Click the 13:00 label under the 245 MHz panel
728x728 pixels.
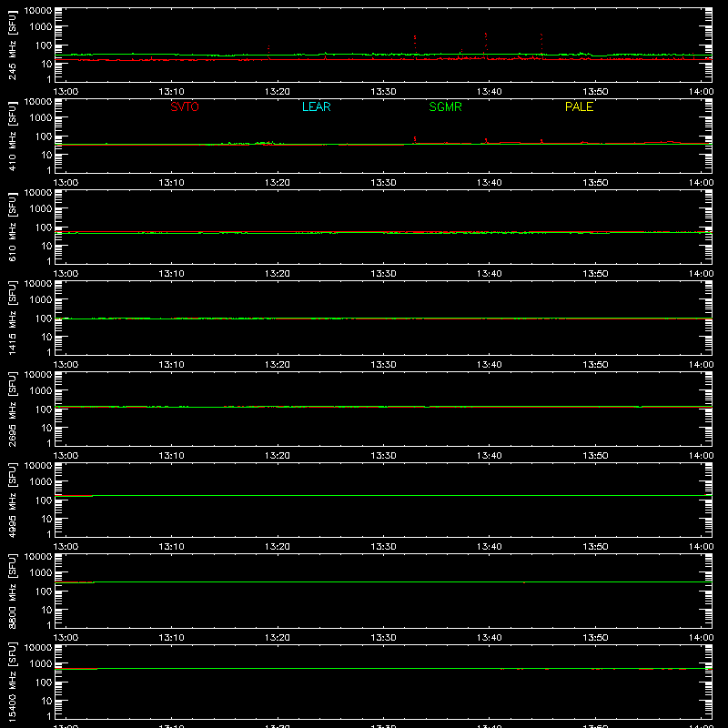66,92
